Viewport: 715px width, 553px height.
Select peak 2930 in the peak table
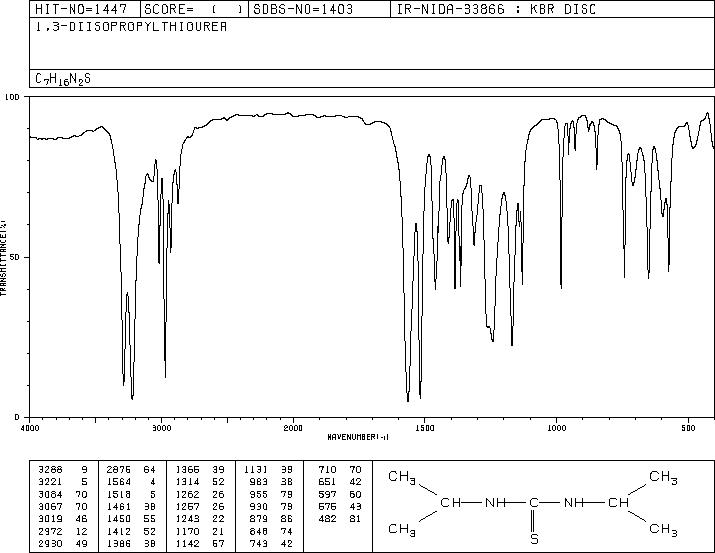click(x=50, y=544)
